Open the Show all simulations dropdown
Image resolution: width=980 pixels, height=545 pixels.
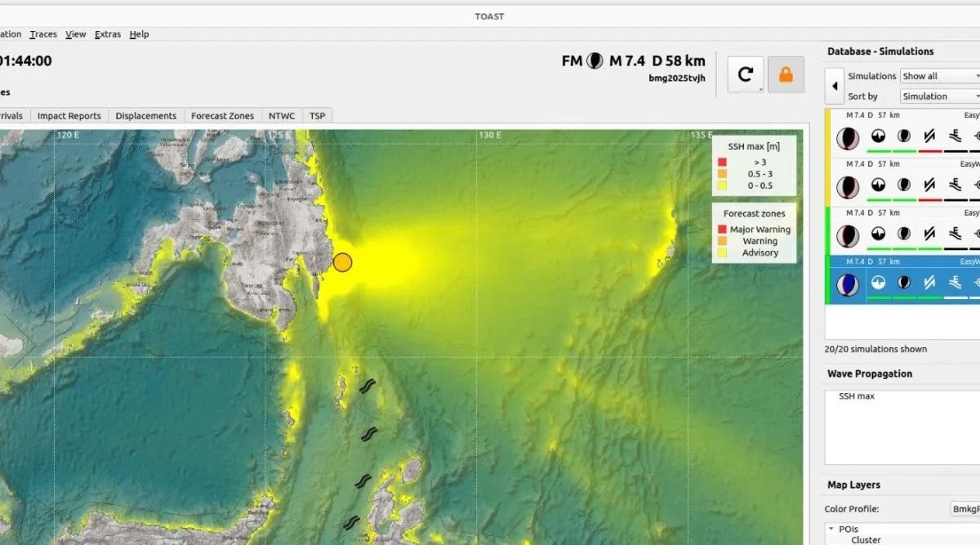pos(939,75)
